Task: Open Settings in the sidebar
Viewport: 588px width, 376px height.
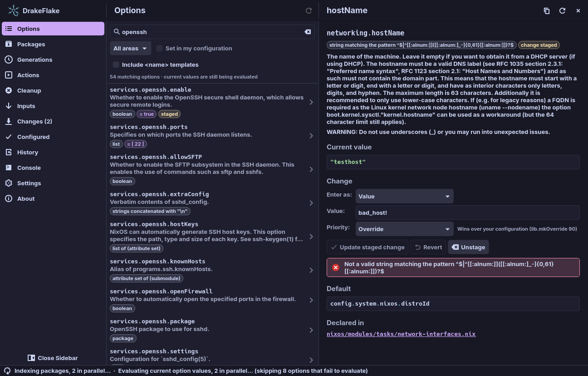Action: tap(53, 183)
